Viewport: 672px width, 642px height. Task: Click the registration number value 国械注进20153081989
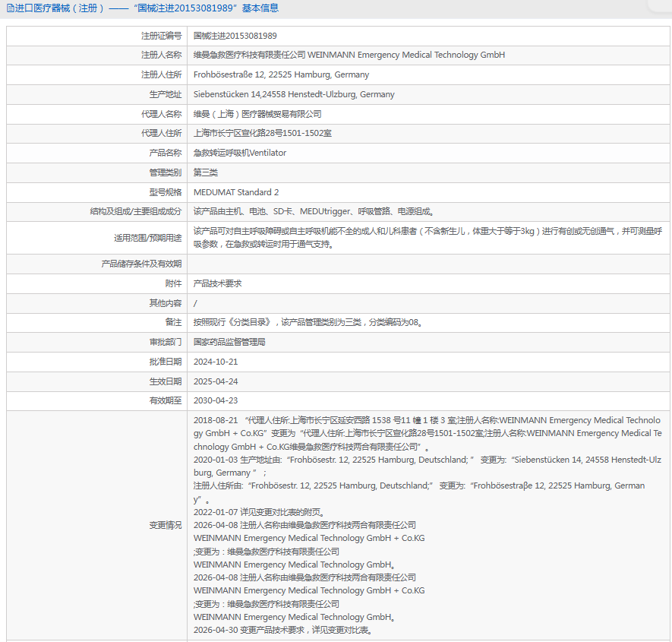235,36
